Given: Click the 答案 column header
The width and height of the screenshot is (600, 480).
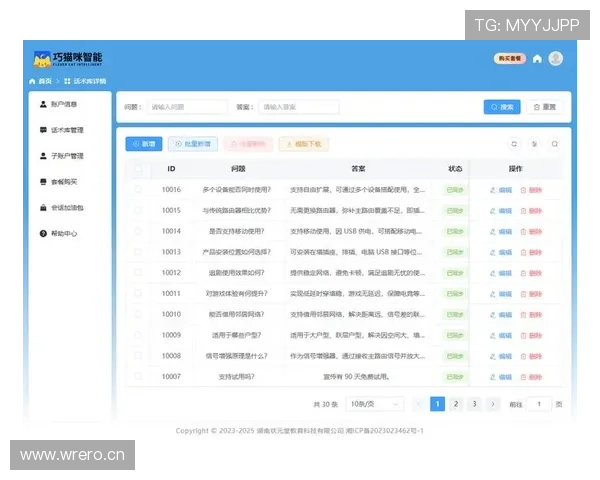Looking at the screenshot, I should [x=358, y=169].
